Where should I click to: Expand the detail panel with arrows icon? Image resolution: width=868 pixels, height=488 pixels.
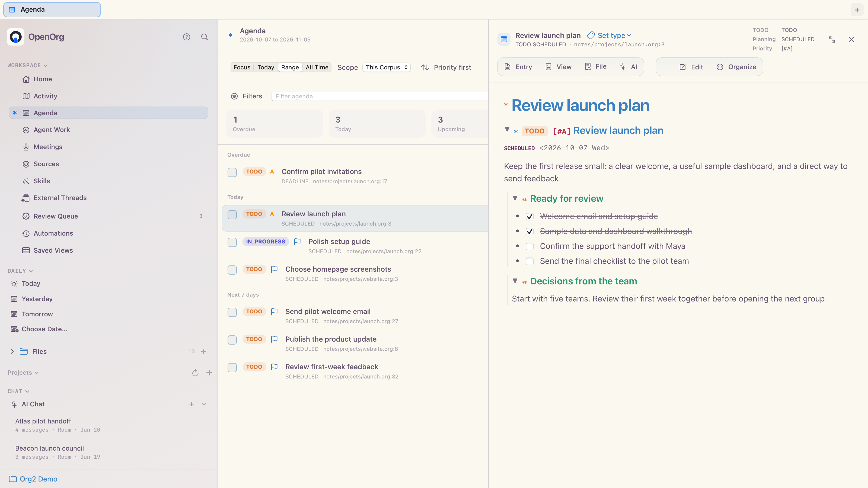coord(832,39)
